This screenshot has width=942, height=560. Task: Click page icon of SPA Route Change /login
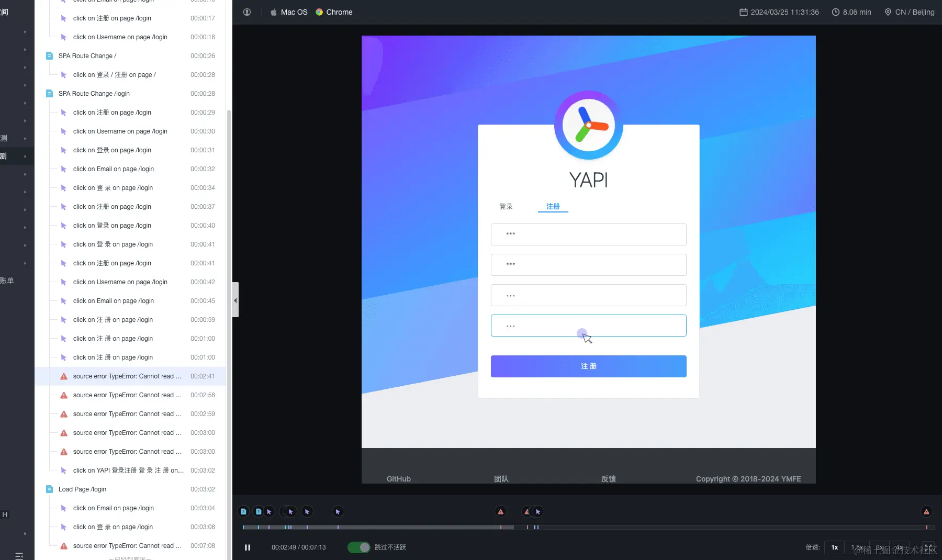49,94
